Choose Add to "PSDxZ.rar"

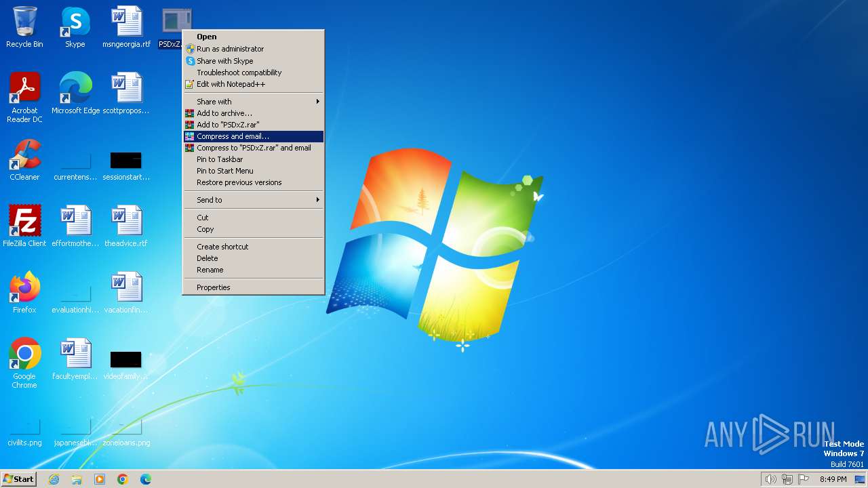coord(254,125)
